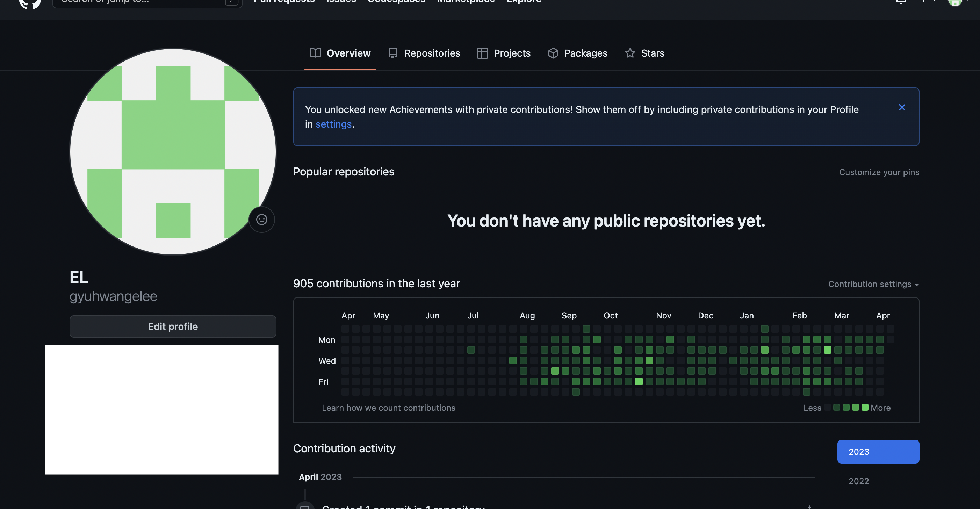
Task: Go to the Packages tab
Action: pos(577,53)
